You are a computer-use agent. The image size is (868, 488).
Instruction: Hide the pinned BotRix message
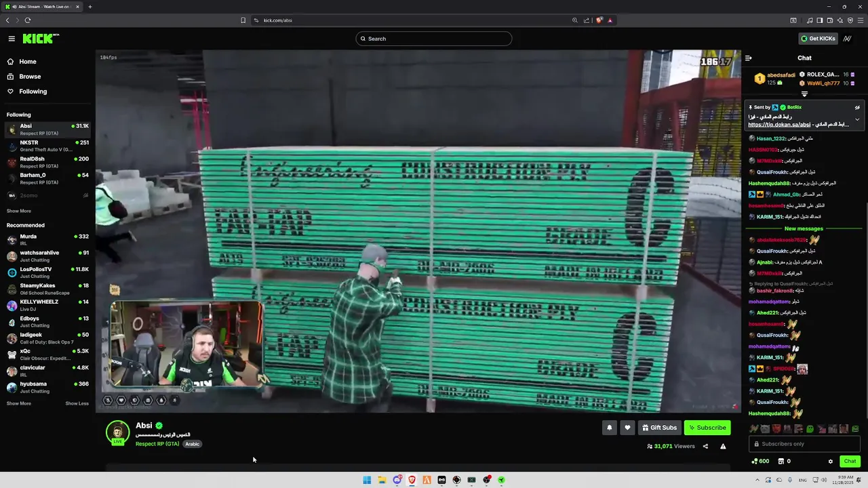click(x=857, y=107)
